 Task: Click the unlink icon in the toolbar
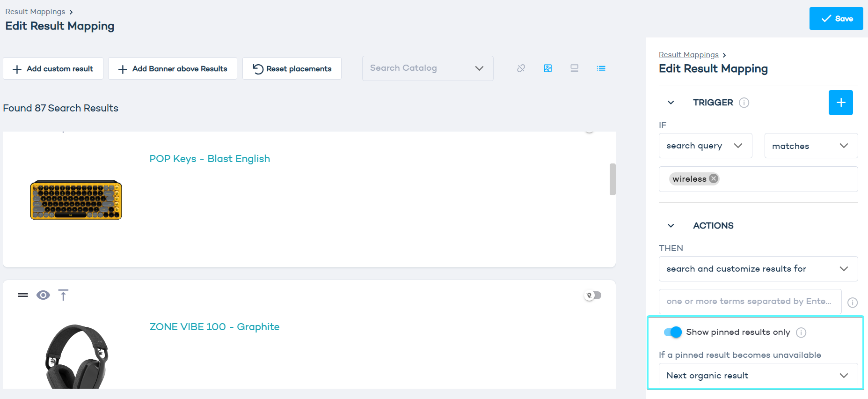tap(521, 68)
